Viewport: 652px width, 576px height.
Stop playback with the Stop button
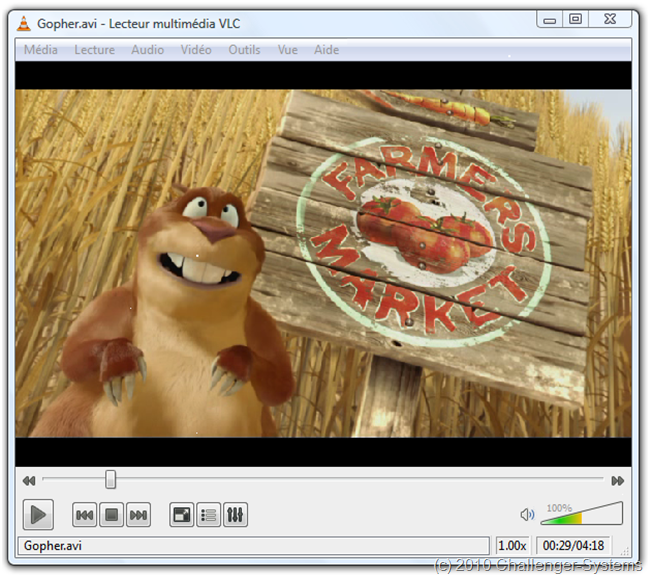111,515
